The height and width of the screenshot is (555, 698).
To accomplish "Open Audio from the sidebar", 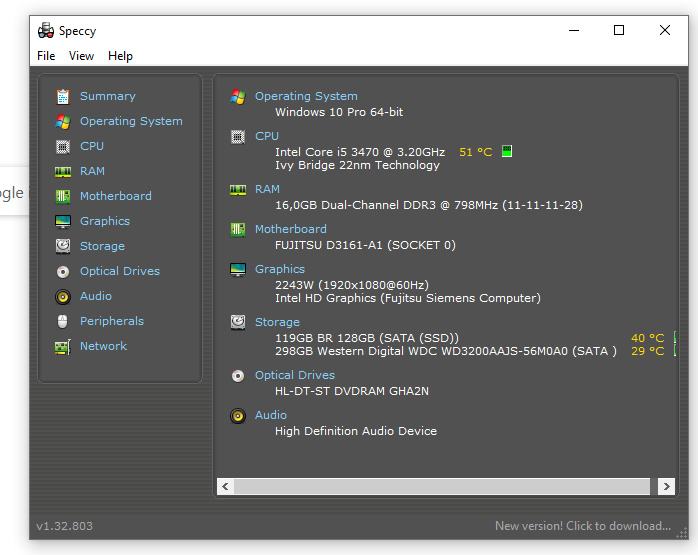I will coord(96,296).
